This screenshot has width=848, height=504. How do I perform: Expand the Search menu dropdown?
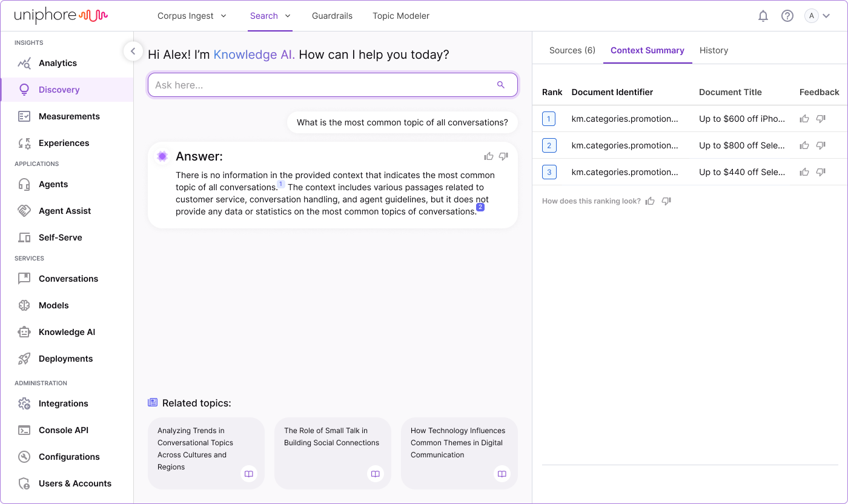tap(270, 16)
